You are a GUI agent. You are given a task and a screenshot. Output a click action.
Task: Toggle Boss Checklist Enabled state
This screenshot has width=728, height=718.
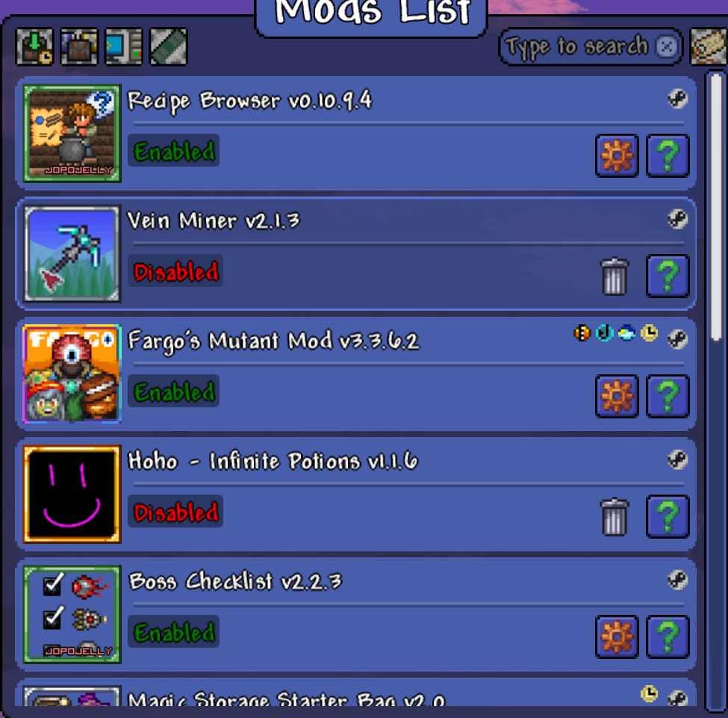pyautogui.click(x=174, y=632)
